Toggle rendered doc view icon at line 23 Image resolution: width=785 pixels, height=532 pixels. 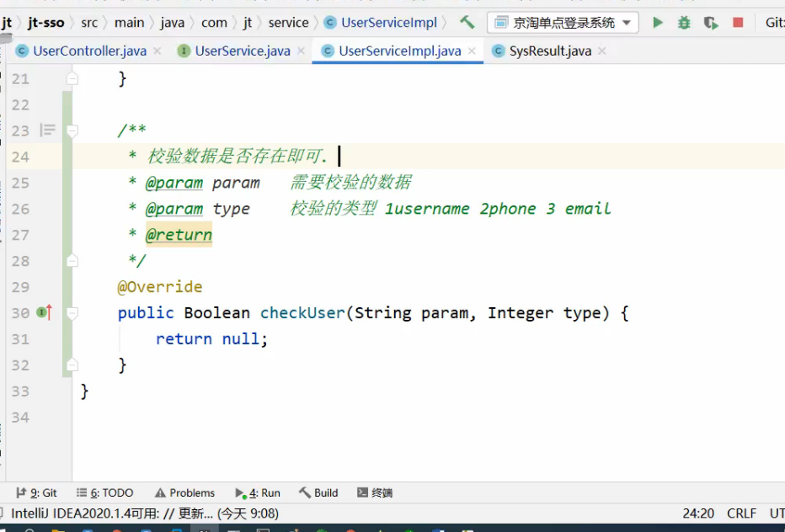47,130
